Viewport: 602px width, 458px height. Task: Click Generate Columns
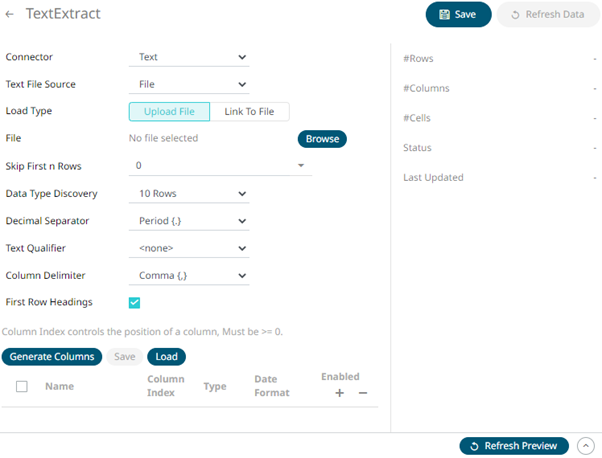51,356
